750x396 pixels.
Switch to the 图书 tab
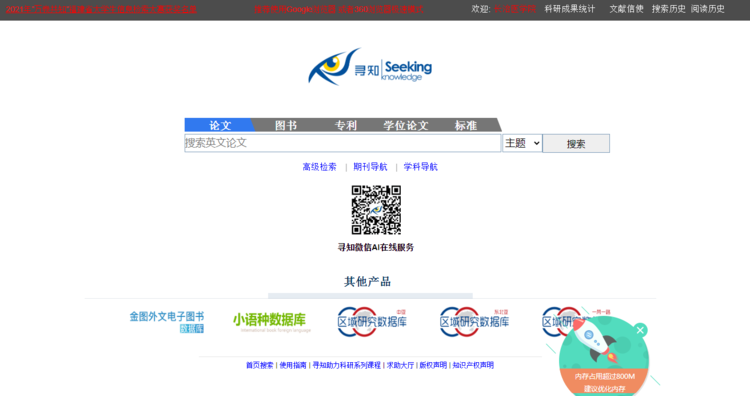coord(286,125)
